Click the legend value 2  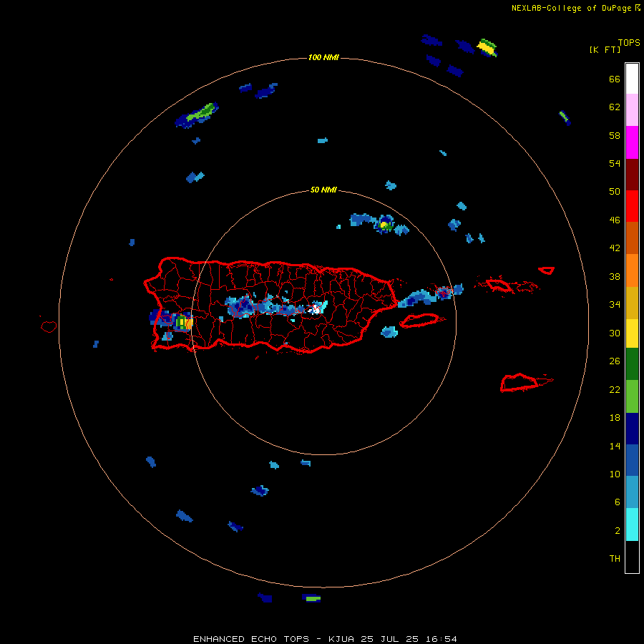pyautogui.click(x=618, y=531)
